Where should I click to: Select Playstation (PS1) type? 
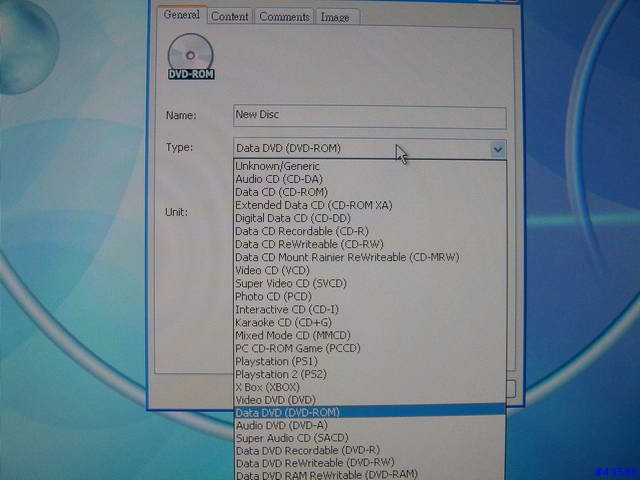click(x=370, y=361)
